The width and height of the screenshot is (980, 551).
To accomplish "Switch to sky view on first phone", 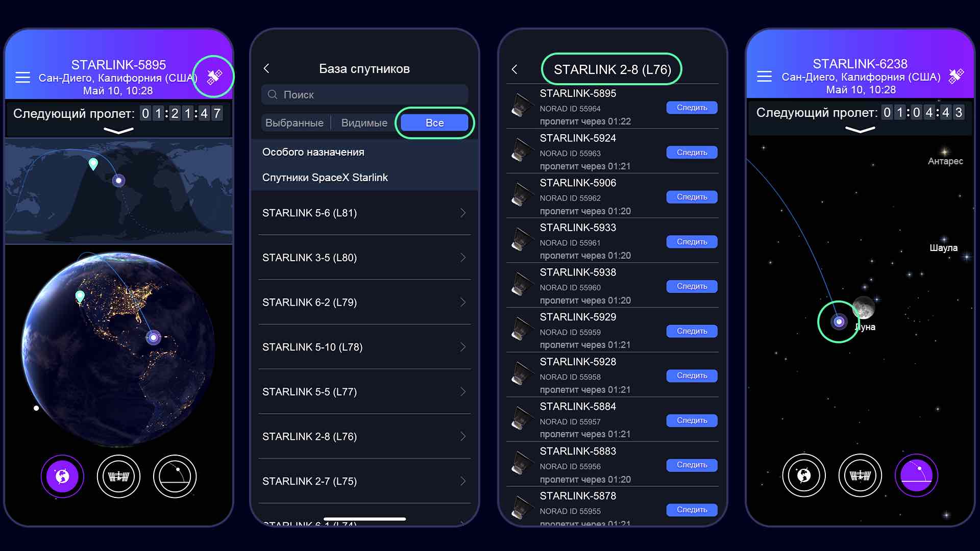I will 175,477.
